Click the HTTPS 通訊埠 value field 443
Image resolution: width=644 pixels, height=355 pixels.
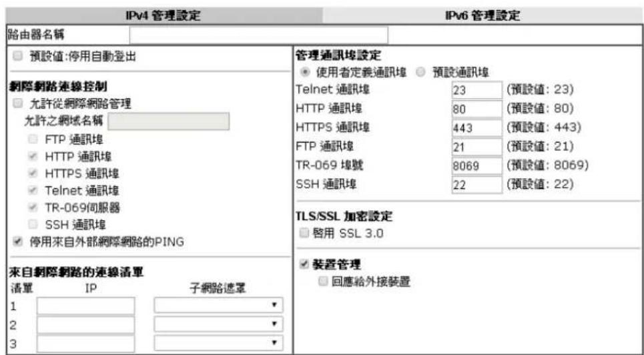tap(477, 127)
